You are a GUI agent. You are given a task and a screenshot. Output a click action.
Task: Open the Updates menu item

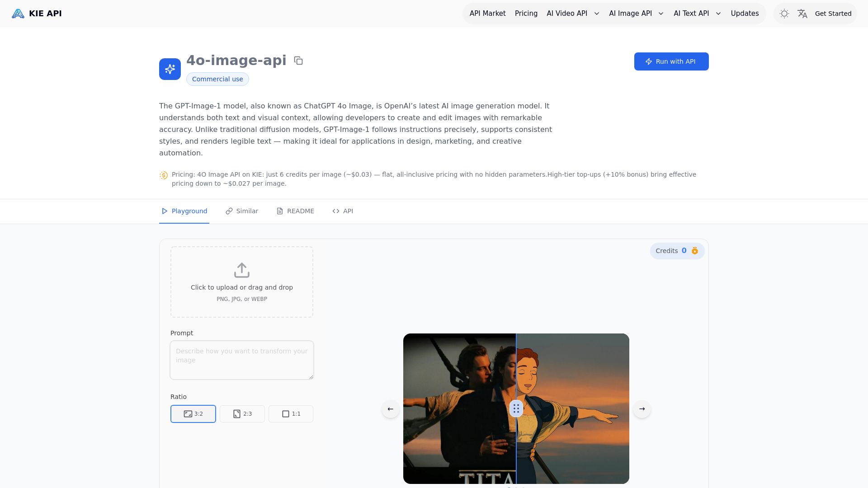(745, 14)
